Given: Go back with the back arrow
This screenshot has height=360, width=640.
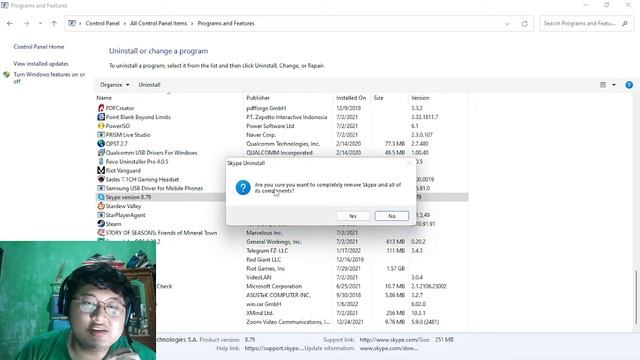Looking at the screenshot, I should click(10, 24).
